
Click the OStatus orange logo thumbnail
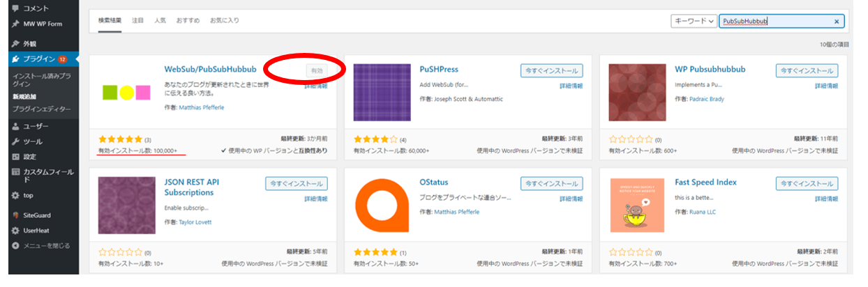pyautogui.click(x=382, y=205)
